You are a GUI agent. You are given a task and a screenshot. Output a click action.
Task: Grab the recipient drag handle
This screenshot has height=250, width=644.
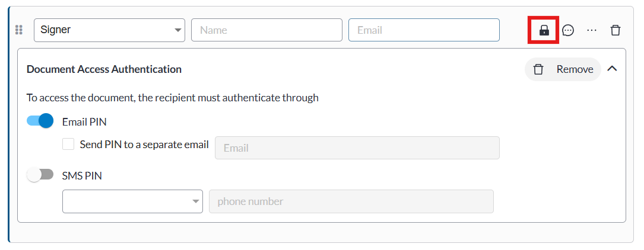(18, 30)
